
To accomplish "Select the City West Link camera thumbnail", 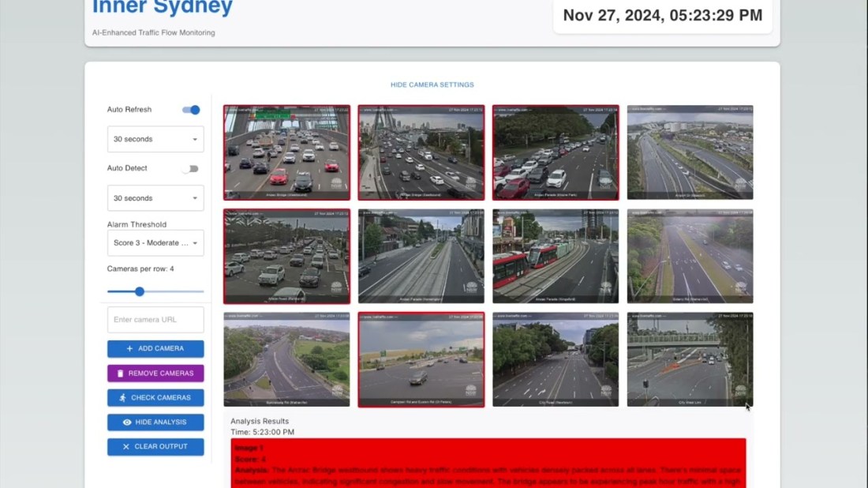I will [x=690, y=359].
